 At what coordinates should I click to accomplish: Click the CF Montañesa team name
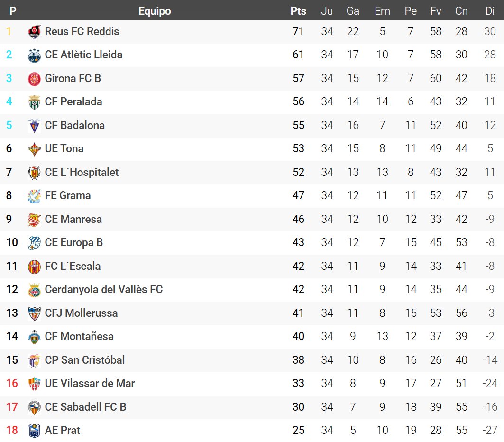(79, 336)
